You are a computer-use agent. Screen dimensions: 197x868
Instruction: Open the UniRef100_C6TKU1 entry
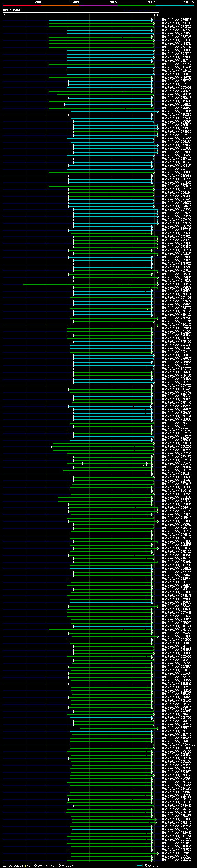click(177, 40)
